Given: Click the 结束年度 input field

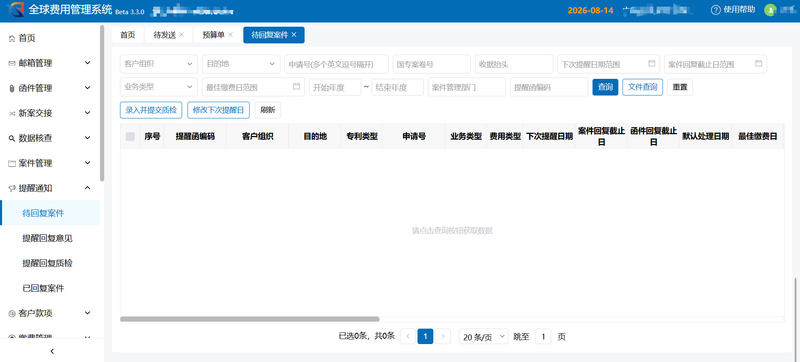Looking at the screenshot, I should (397, 87).
